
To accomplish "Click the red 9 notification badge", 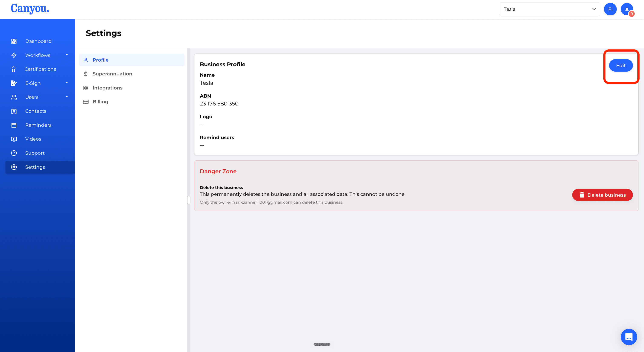I will click(631, 14).
